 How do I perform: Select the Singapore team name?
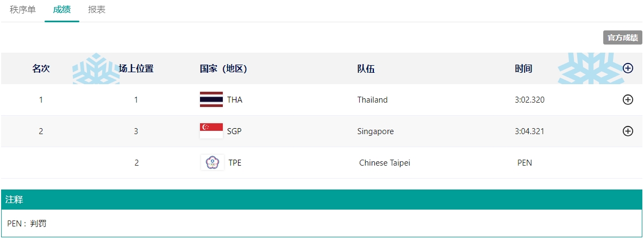pos(376,131)
